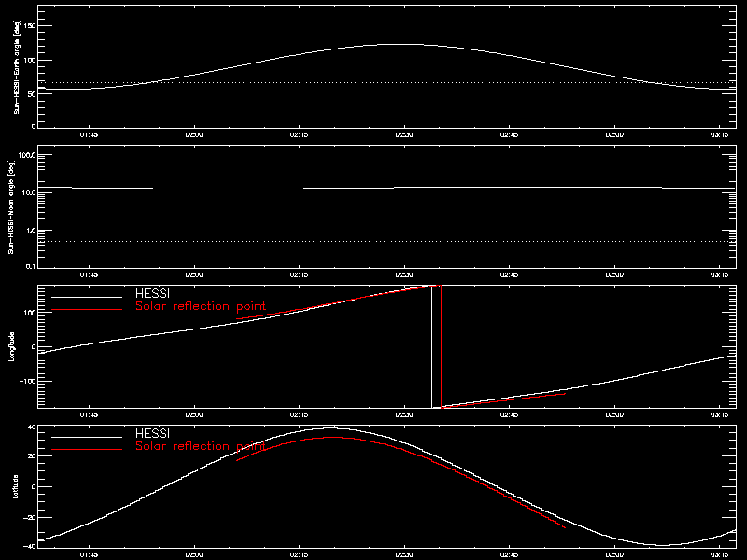Screen dimensions: 747x560
Task: Click the '-40' tick on Latitude axis
Action: click(31, 546)
